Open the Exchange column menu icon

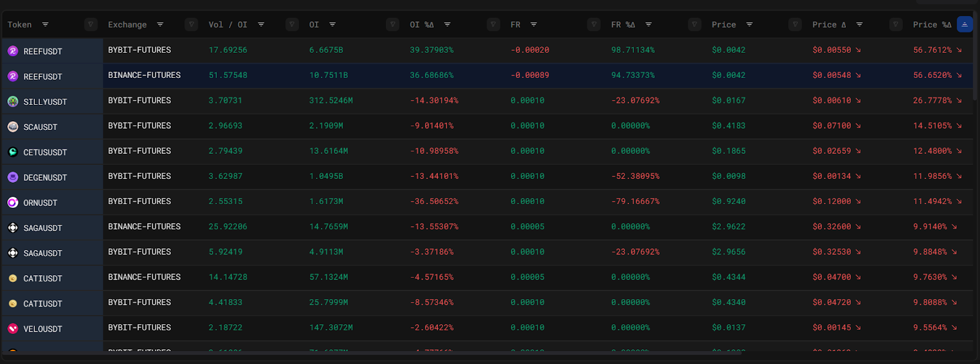160,25
